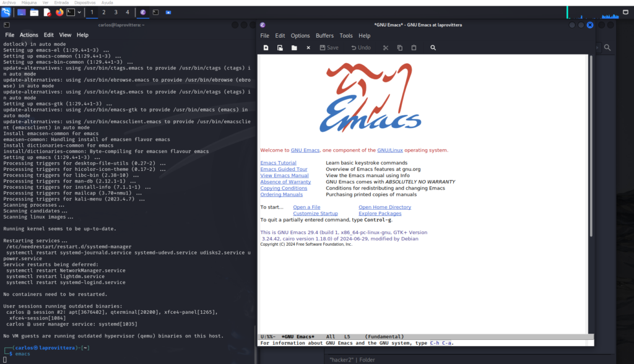Open the Help menu in the terminal window
The image size is (634, 364).
tap(82, 35)
